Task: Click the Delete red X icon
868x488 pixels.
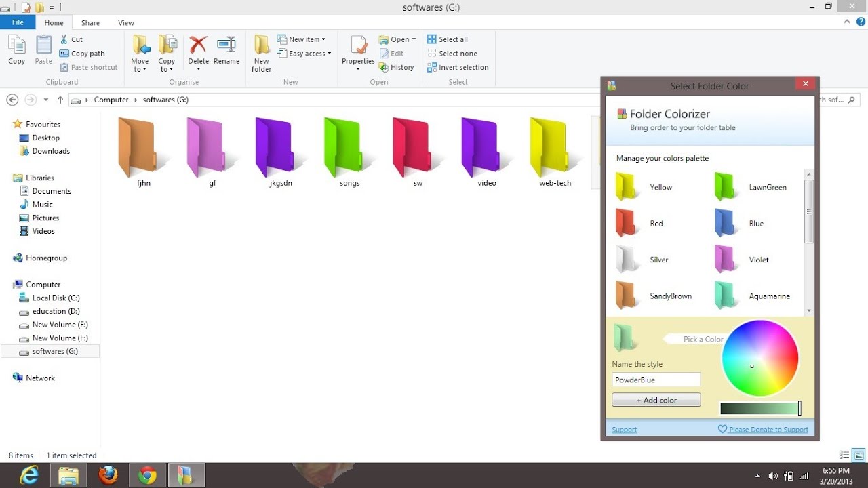Action: click(198, 45)
